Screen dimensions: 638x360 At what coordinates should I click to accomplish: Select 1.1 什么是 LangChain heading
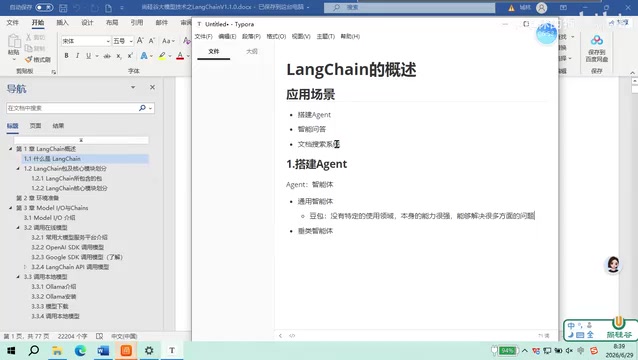[x=52, y=159]
